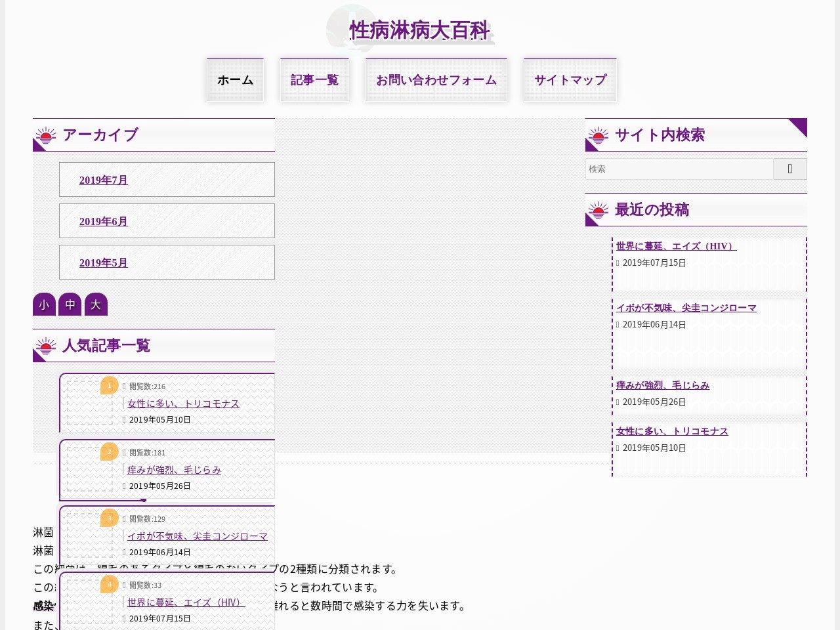The height and width of the screenshot is (630, 840).
Task: Open the お問い合わせフォーム page
Action: 436,80
